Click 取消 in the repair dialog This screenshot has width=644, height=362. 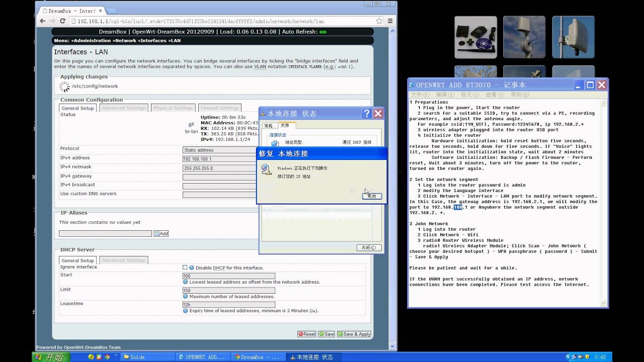[x=372, y=196]
